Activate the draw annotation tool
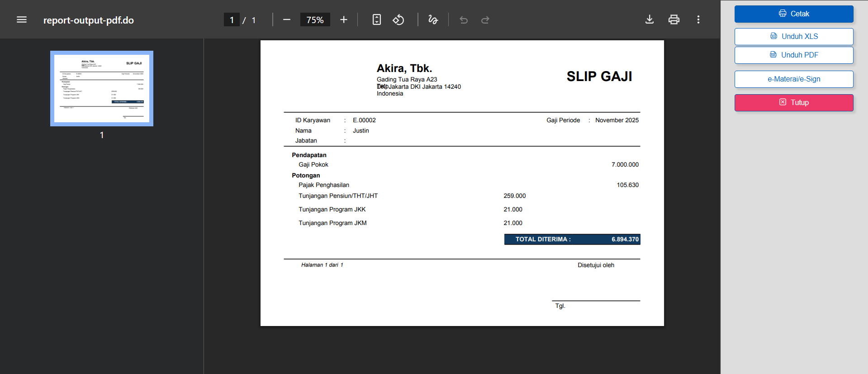 point(433,20)
